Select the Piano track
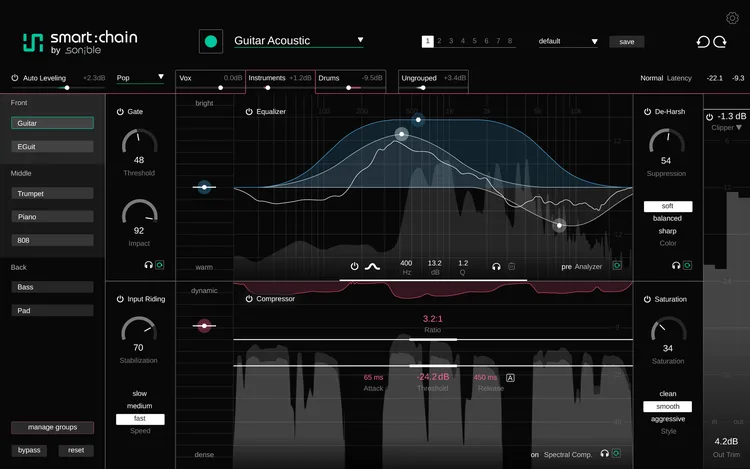Screen dimensions: 750x469 [x=52, y=217]
